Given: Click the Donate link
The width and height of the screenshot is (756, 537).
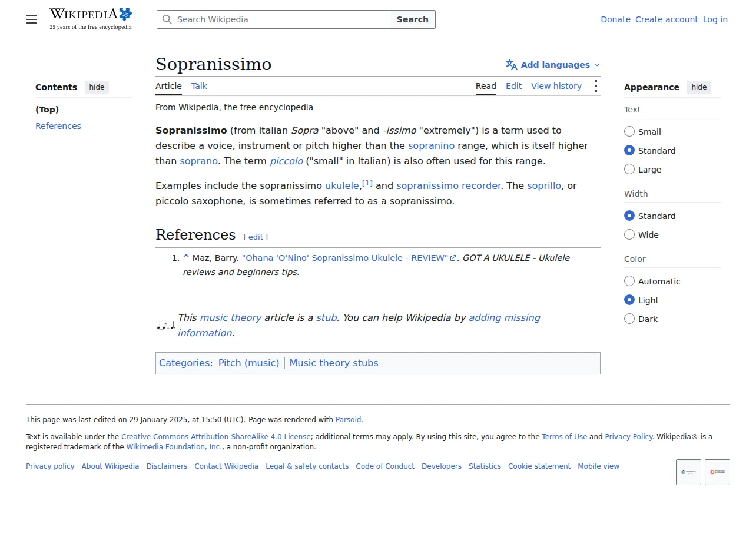Looking at the screenshot, I should coord(615,19).
